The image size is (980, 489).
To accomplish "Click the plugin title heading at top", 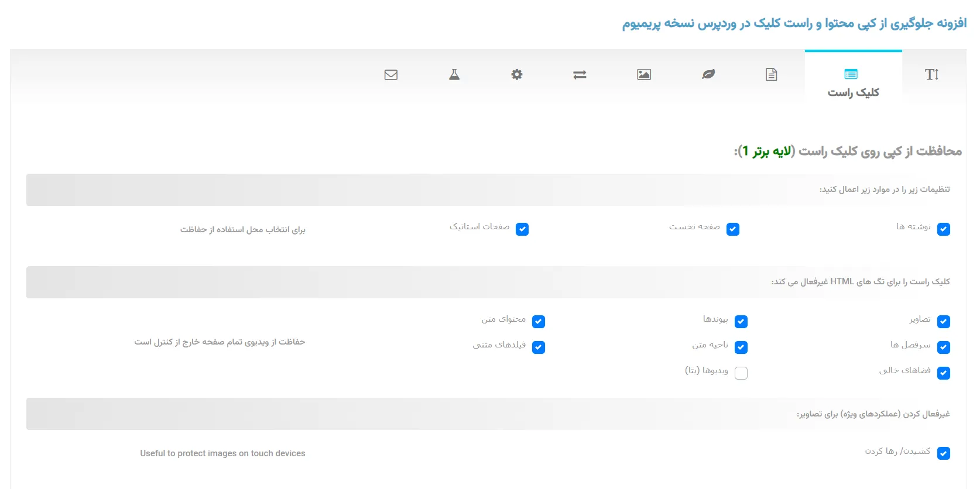I will pos(794,23).
